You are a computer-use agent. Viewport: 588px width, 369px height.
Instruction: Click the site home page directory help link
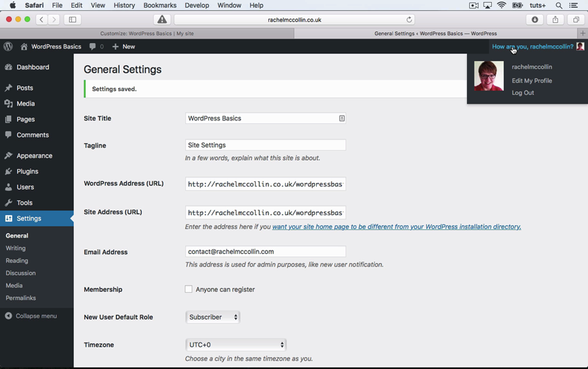pos(396,226)
